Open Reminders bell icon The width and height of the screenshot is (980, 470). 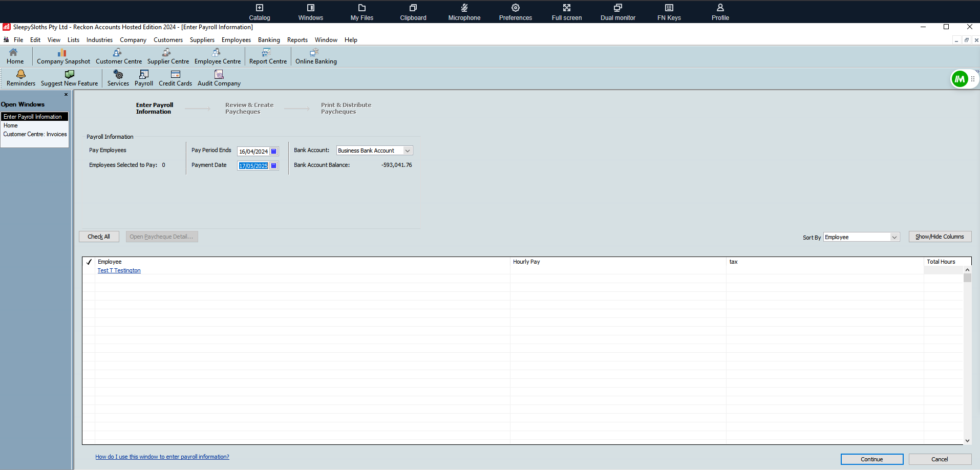[x=21, y=78]
